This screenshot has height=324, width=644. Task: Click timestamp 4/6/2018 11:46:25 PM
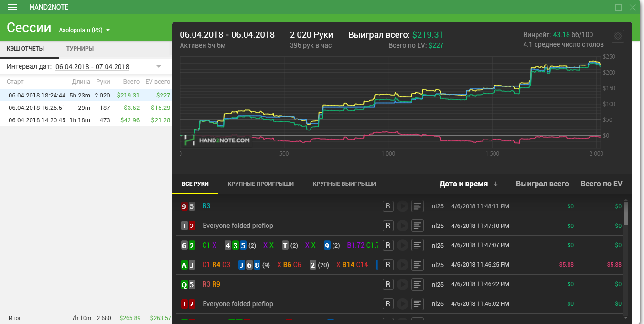pyautogui.click(x=480, y=265)
